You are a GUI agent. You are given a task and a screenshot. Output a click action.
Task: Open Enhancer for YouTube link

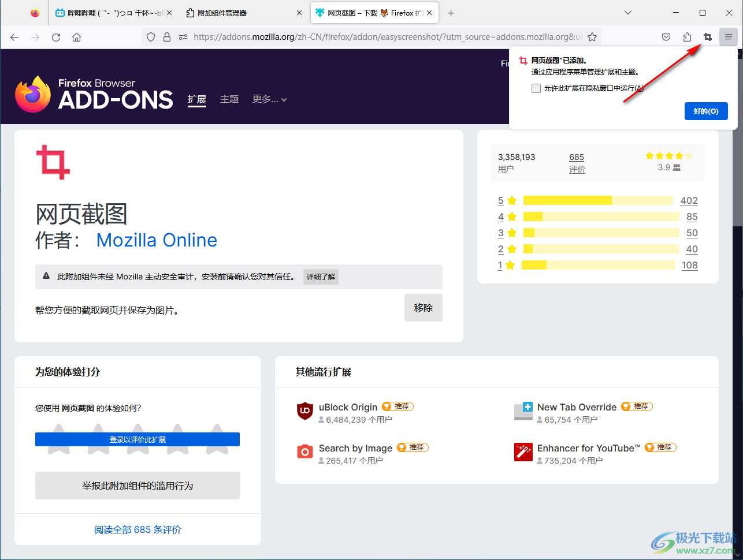click(588, 448)
